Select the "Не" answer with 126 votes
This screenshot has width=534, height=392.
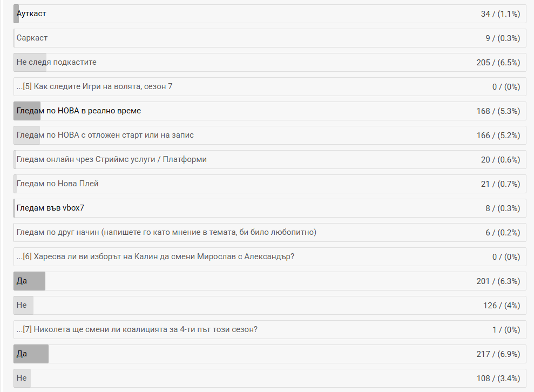coord(22,305)
